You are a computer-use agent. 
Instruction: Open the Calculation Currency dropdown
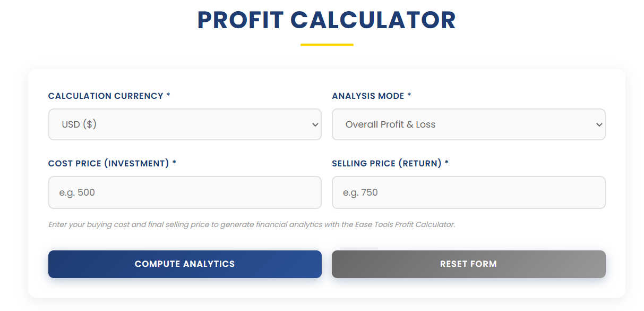click(185, 124)
